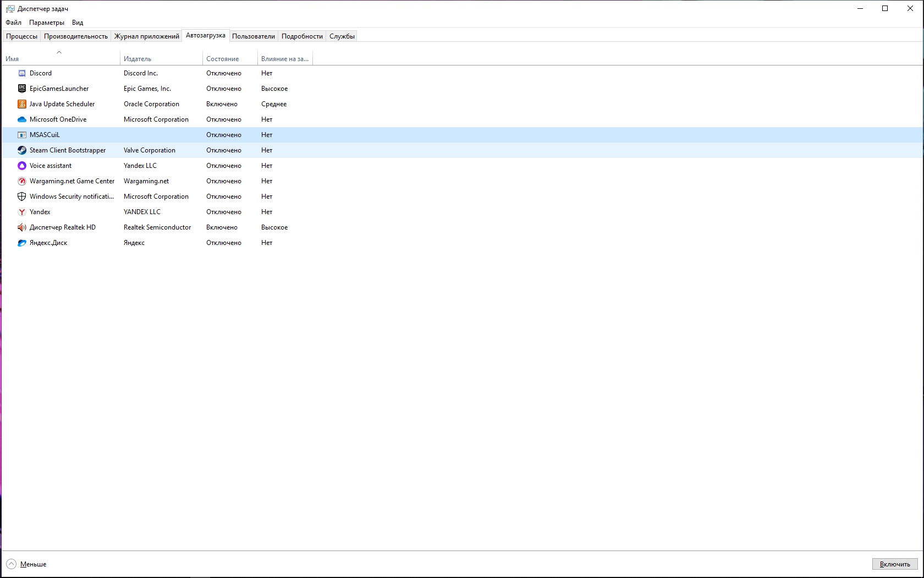The image size is (924, 578).
Task: Click Среднее impact in Java row
Action: tap(274, 104)
